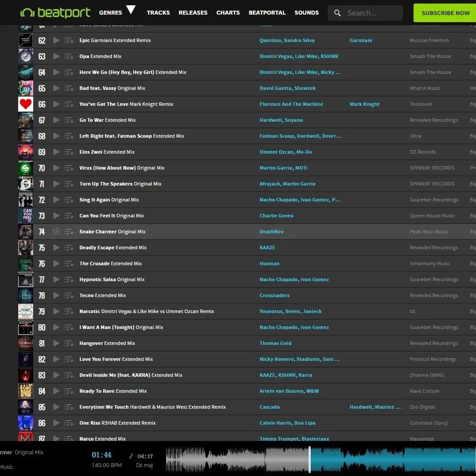The height and width of the screenshot is (476, 476).
Task: Open the Sounds menu
Action: tap(306, 13)
